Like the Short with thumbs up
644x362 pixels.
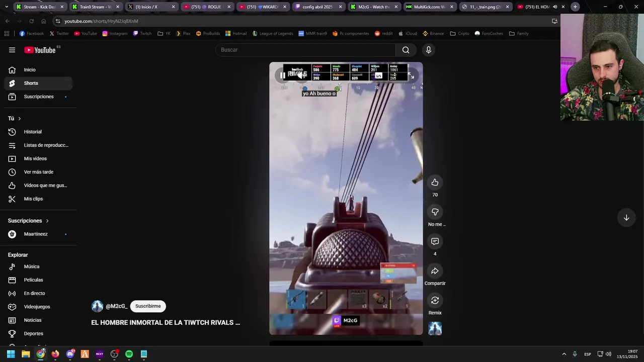tap(435, 183)
